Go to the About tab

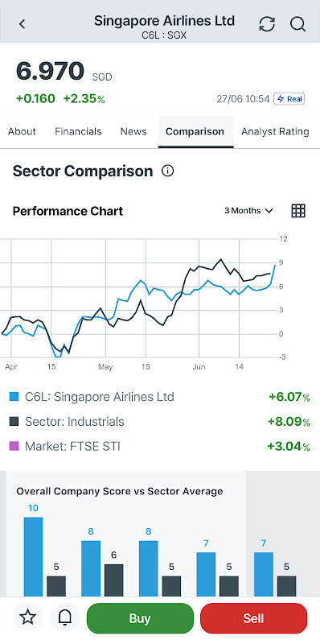[23, 132]
